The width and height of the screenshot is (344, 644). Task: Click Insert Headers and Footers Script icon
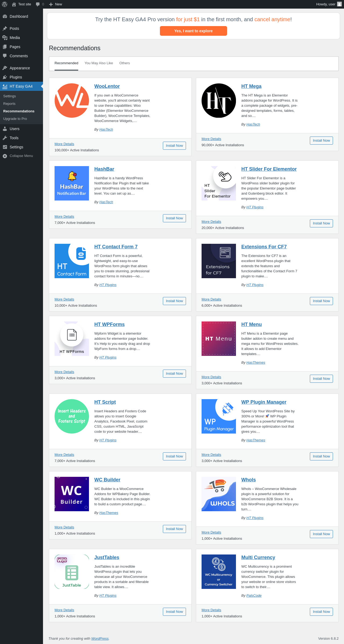point(72,416)
